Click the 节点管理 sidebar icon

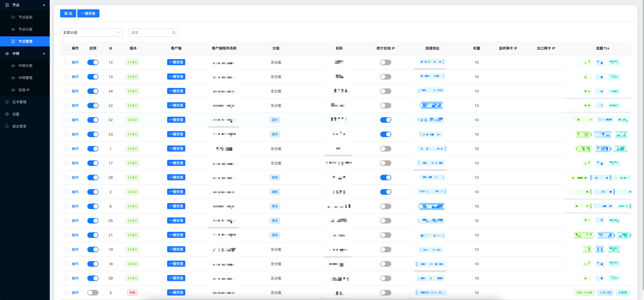(x=13, y=41)
